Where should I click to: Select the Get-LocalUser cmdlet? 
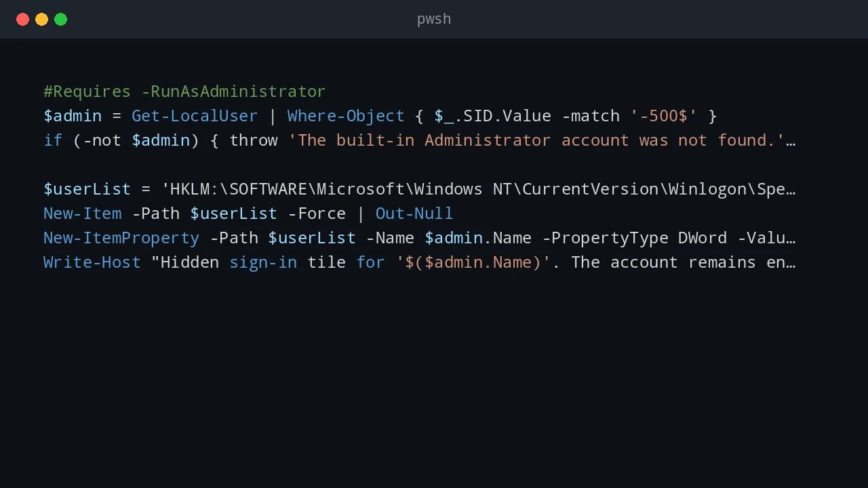tap(195, 116)
